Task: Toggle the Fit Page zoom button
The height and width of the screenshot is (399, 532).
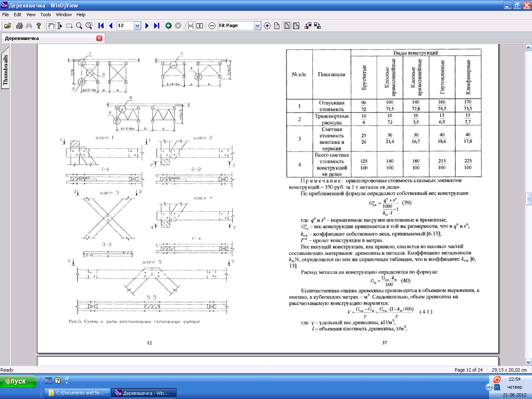Action: [287, 26]
